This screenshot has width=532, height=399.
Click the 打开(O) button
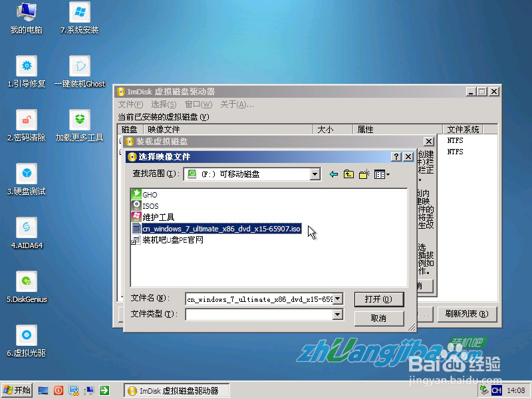tap(379, 299)
